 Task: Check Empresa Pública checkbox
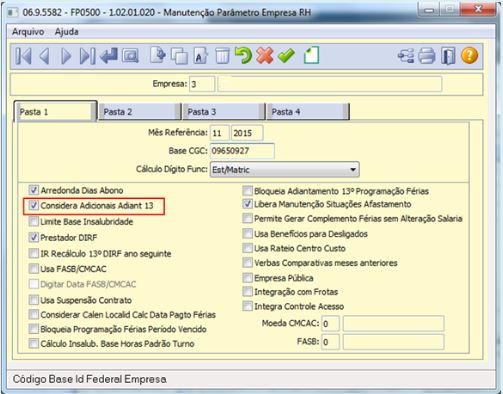[x=247, y=278]
